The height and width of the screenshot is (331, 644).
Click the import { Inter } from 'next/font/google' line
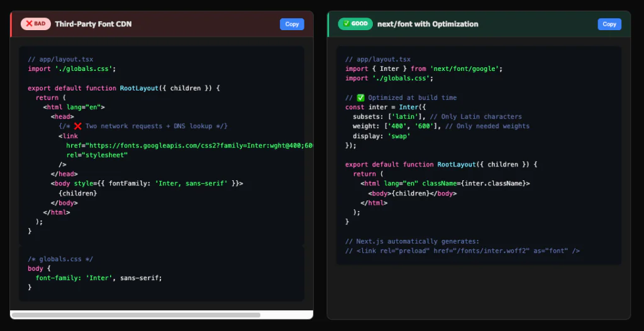424,69
